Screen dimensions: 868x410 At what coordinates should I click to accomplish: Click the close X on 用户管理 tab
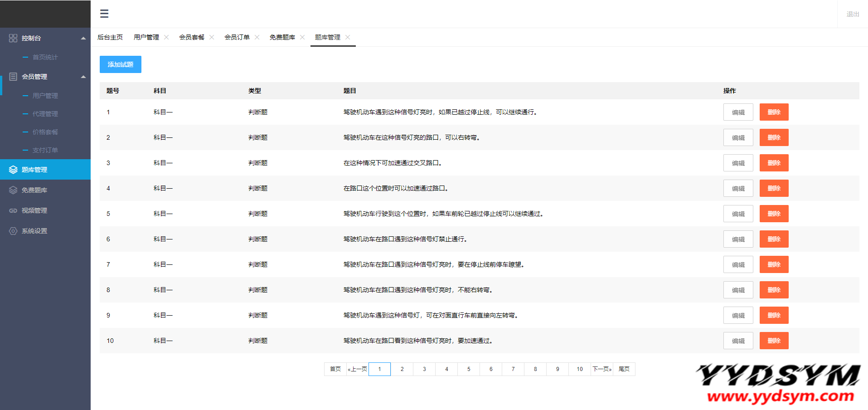tap(166, 37)
